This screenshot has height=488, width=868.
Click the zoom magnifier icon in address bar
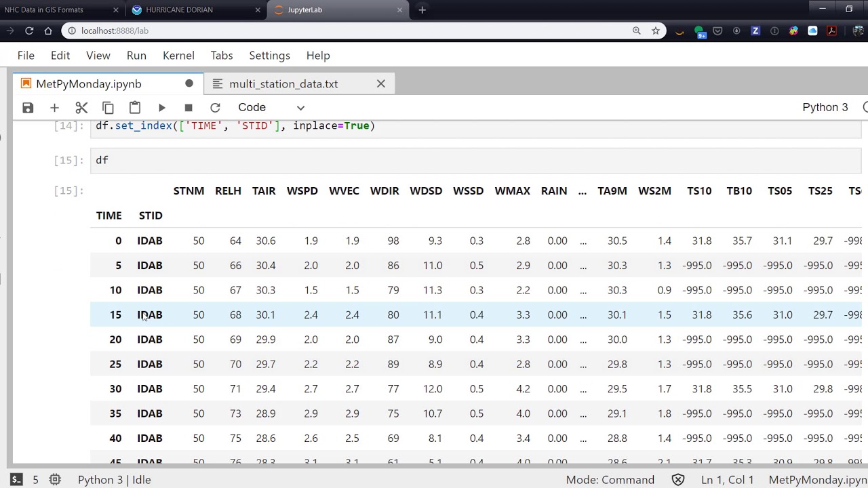click(637, 30)
